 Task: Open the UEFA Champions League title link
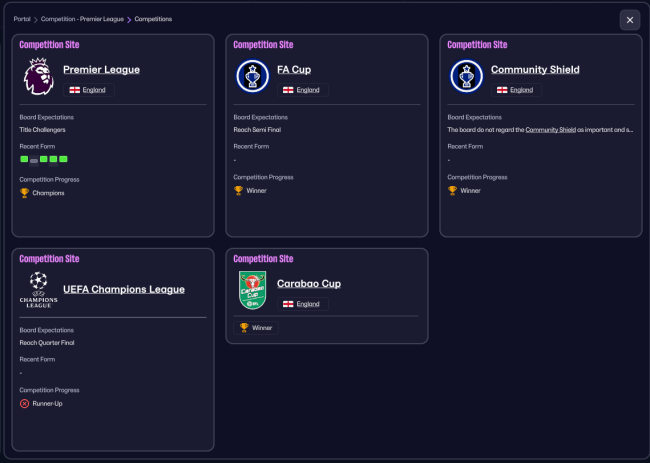pos(124,290)
